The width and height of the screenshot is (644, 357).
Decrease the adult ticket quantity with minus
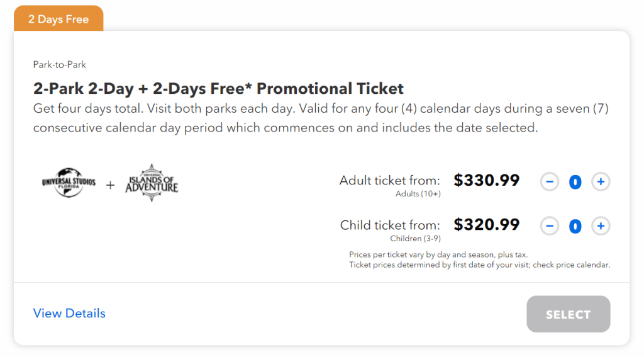pos(550,181)
